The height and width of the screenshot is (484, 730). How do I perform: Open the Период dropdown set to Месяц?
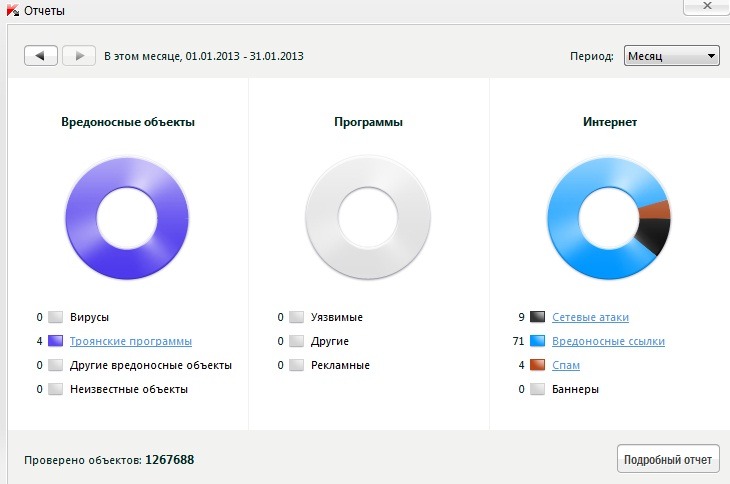[x=671, y=56]
